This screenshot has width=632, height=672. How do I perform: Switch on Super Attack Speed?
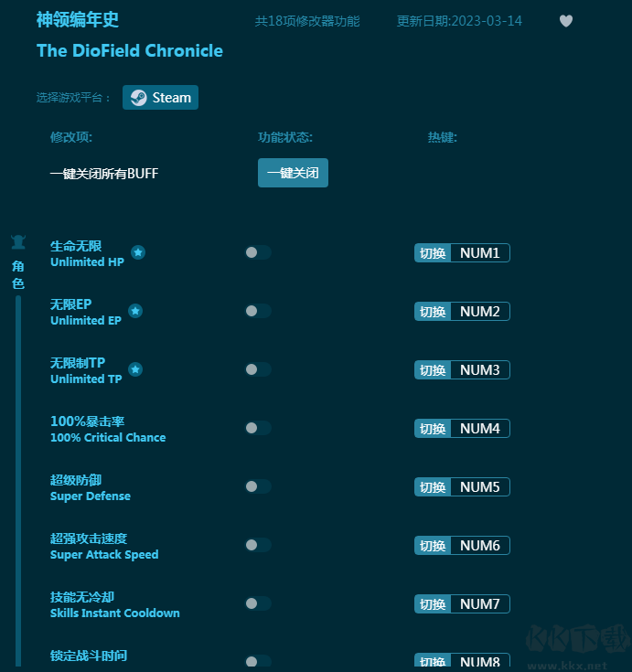point(258,545)
